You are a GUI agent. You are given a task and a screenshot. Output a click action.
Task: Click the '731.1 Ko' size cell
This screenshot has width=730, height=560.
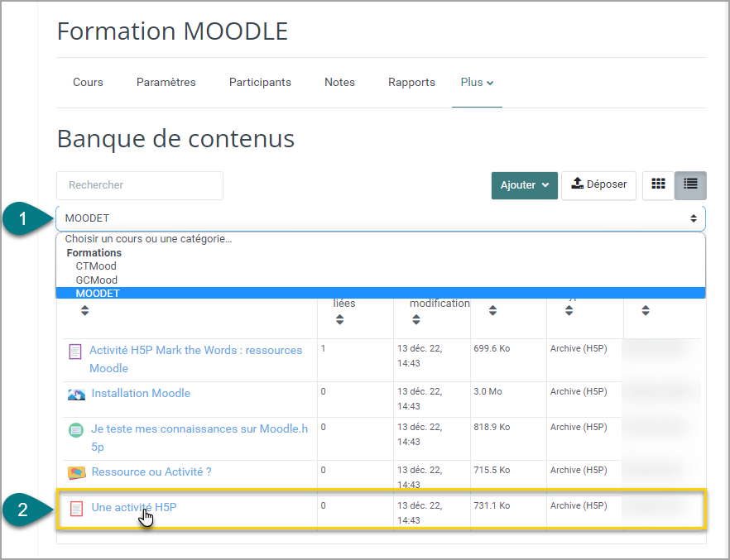click(x=492, y=505)
